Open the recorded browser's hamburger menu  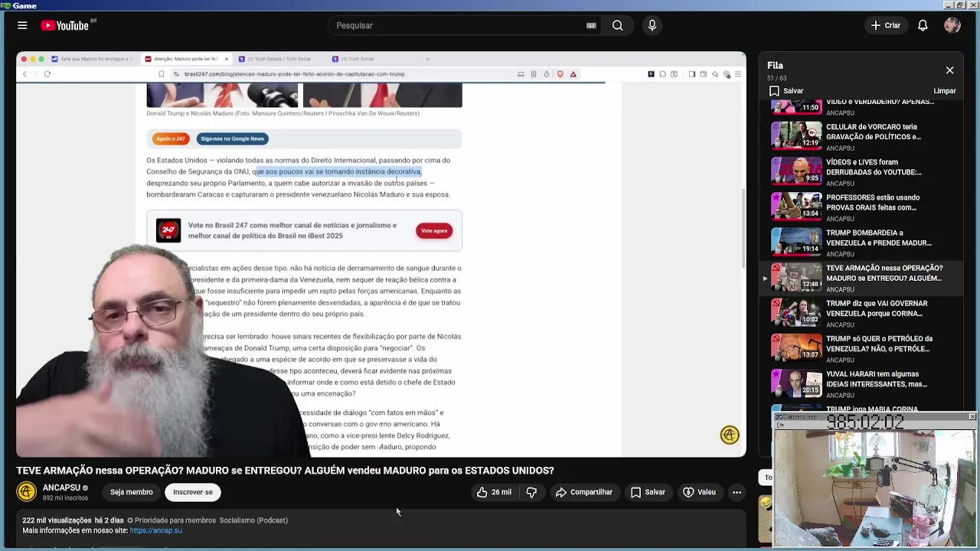(x=737, y=74)
